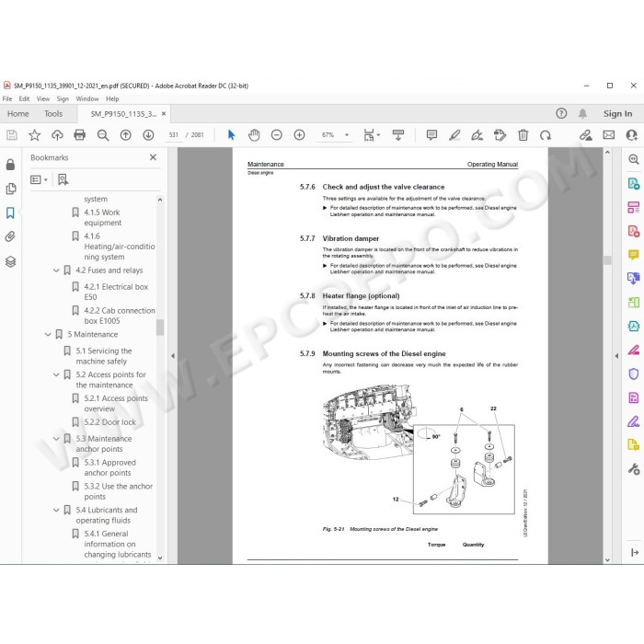Image resolution: width=644 pixels, height=644 pixels.
Task: Click the bookmarks panel scrollbar thumb
Action: [x=160, y=328]
